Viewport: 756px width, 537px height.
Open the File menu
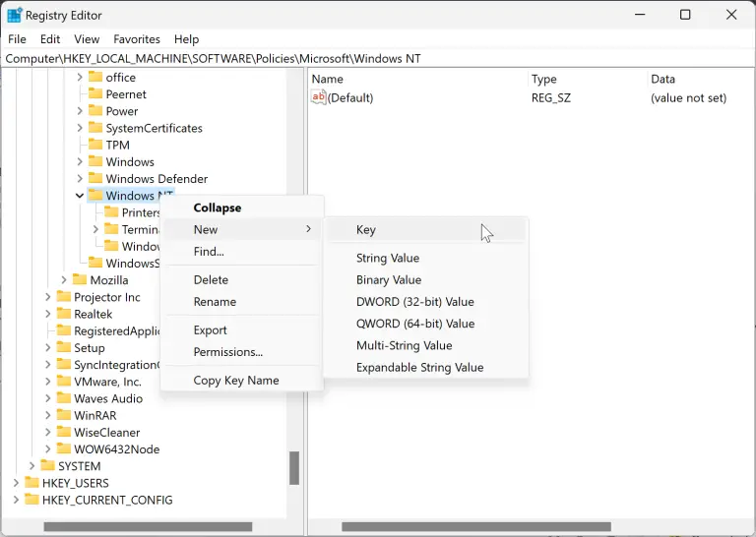point(18,39)
